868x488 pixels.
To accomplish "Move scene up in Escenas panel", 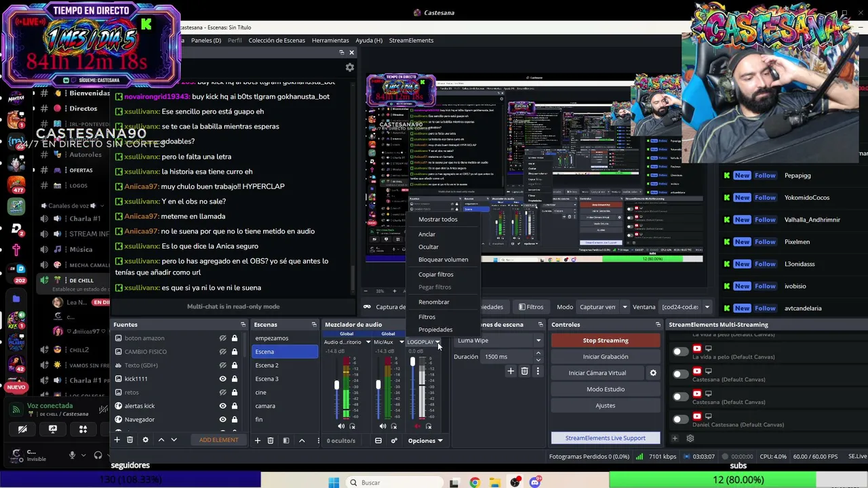I will coord(302,441).
